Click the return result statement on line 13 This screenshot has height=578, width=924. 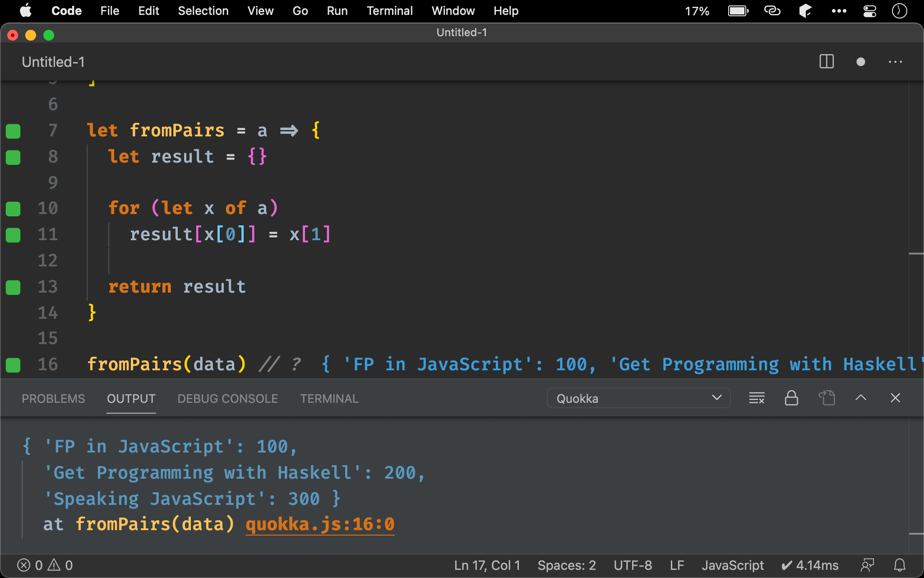coord(177,287)
